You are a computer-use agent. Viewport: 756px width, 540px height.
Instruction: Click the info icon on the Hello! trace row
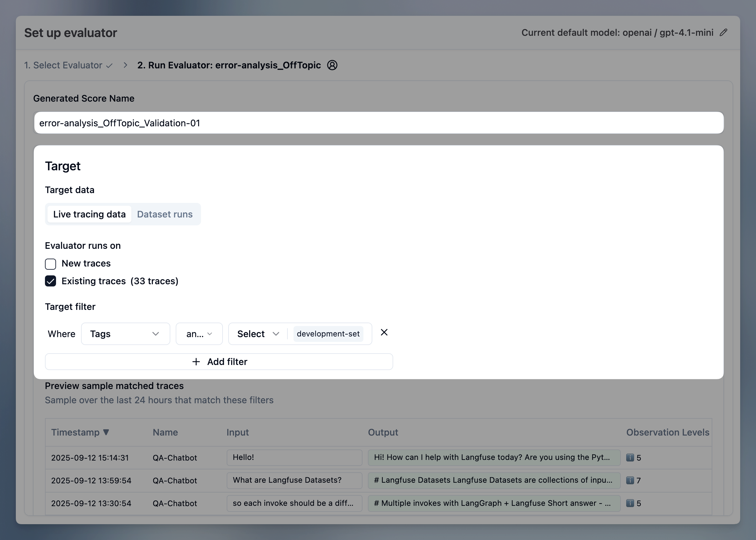(x=630, y=457)
